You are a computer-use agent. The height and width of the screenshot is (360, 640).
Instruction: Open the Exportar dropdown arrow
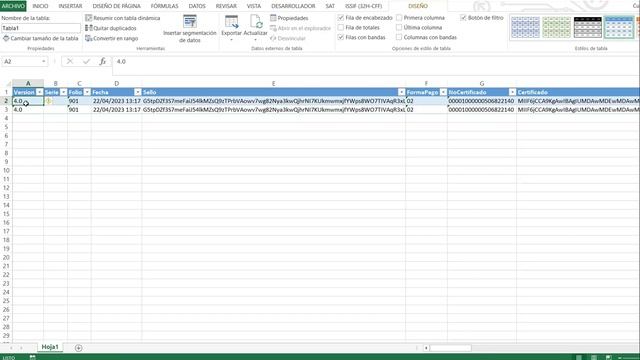click(x=231, y=40)
